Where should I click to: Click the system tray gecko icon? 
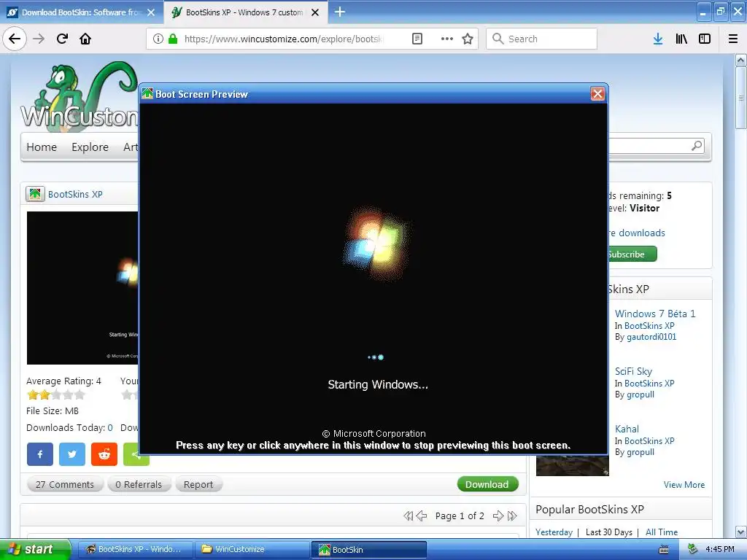692,550
